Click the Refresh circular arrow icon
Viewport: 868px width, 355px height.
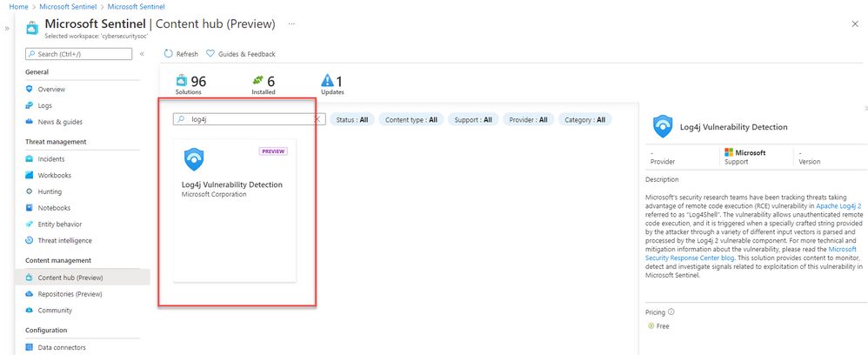[x=169, y=54]
